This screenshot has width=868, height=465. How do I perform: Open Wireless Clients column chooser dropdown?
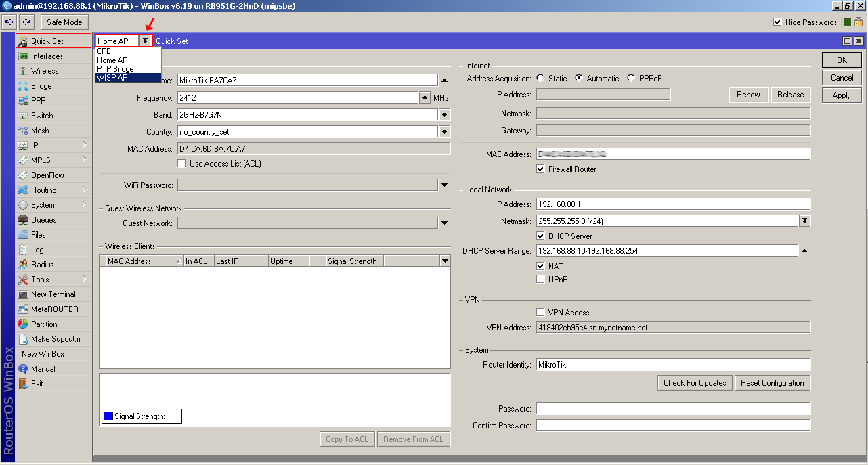point(445,261)
